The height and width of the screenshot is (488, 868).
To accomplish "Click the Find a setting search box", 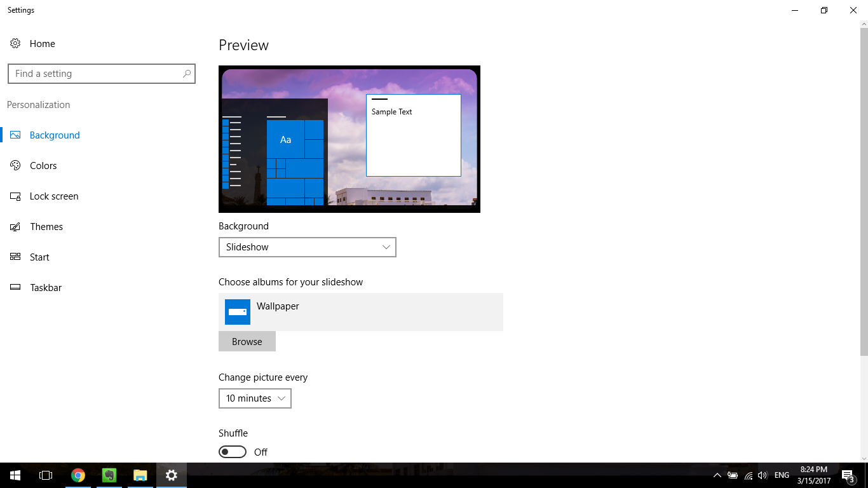I will point(102,74).
